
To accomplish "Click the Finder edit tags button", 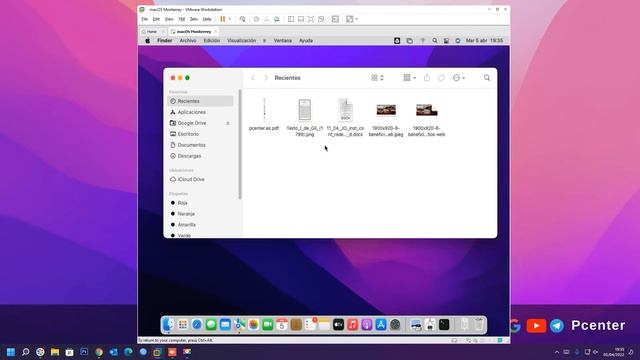I will [441, 78].
